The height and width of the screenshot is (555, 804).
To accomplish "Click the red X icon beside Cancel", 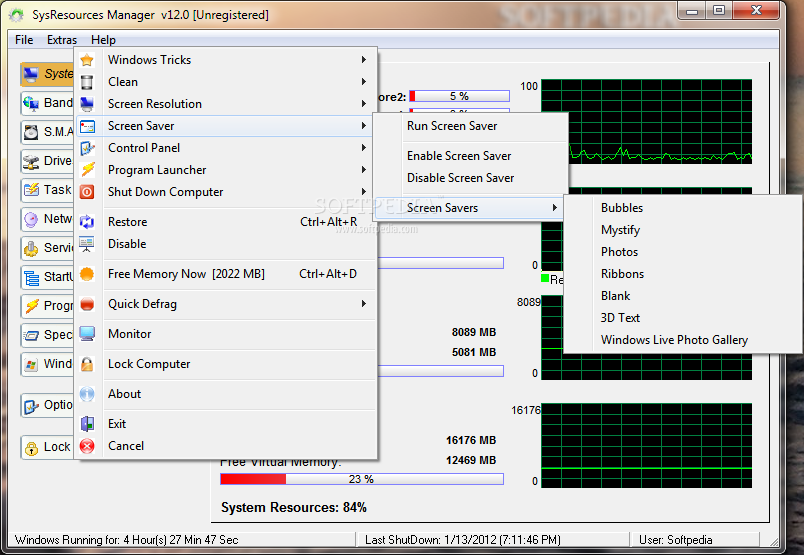I will coord(87,446).
